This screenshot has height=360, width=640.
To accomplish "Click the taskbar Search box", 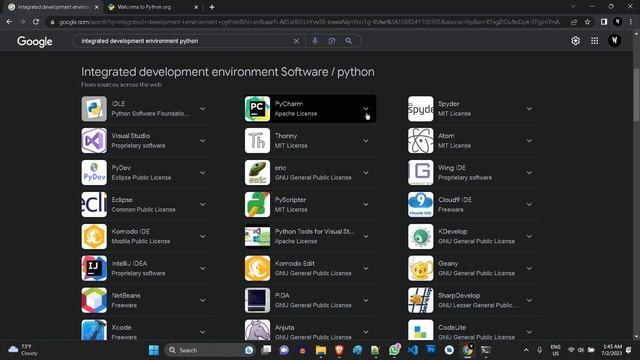I will point(209,350).
